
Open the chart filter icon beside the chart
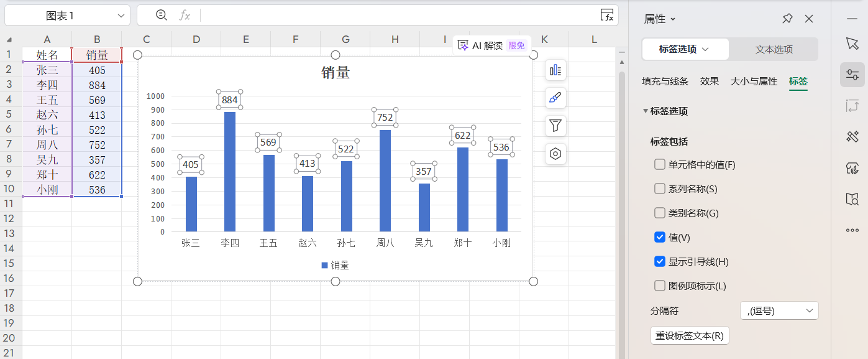click(555, 126)
